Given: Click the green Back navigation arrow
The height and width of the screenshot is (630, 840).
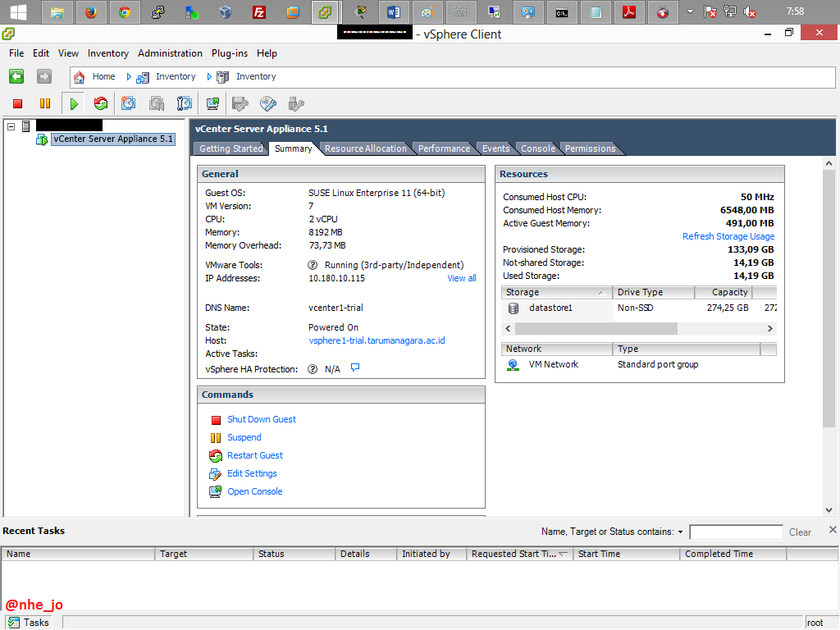Looking at the screenshot, I should point(16,76).
